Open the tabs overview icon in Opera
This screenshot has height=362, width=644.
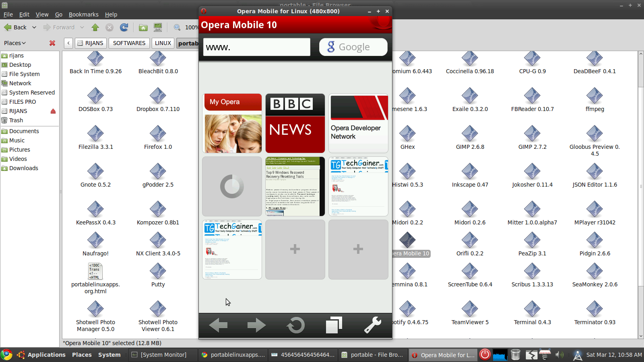pyautogui.click(x=334, y=325)
